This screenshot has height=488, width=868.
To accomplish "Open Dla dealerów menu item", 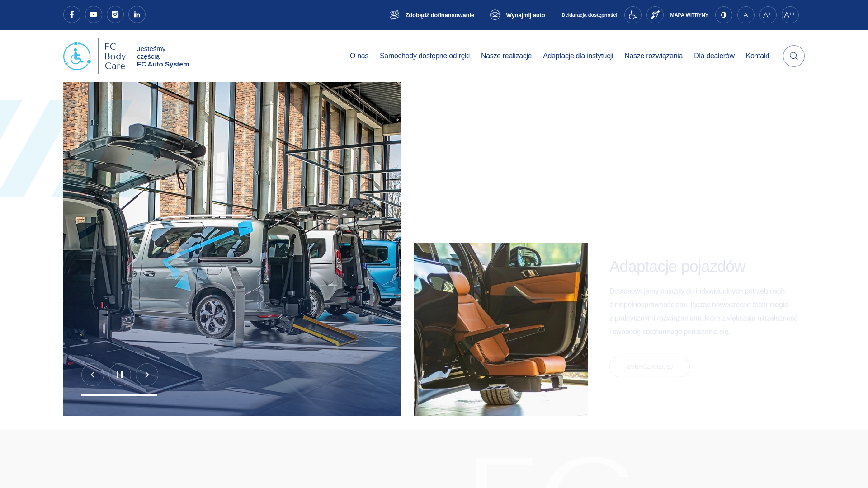I will tap(714, 56).
